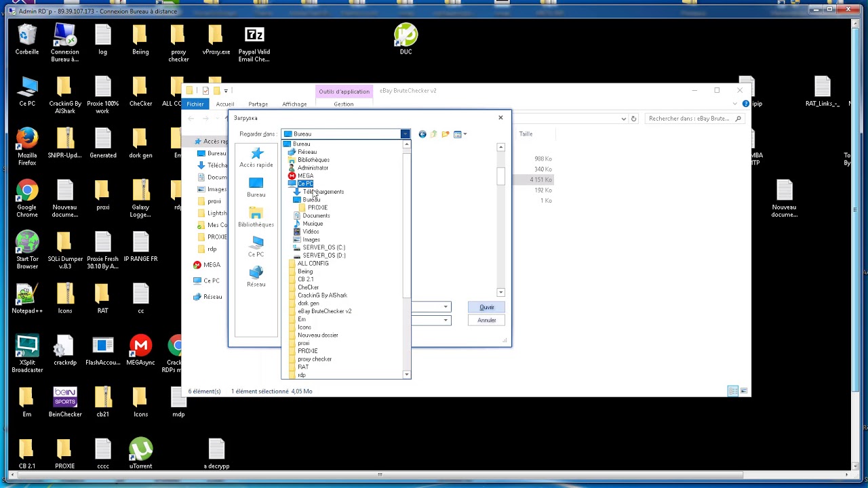
Task: Open the file name combo box arrow
Action: tap(446, 307)
